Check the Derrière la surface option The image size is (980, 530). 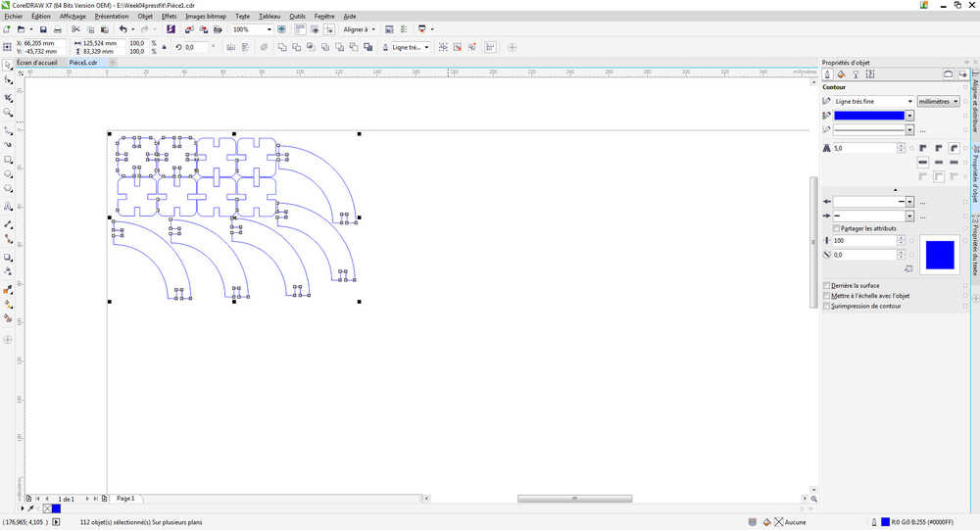[x=827, y=286]
